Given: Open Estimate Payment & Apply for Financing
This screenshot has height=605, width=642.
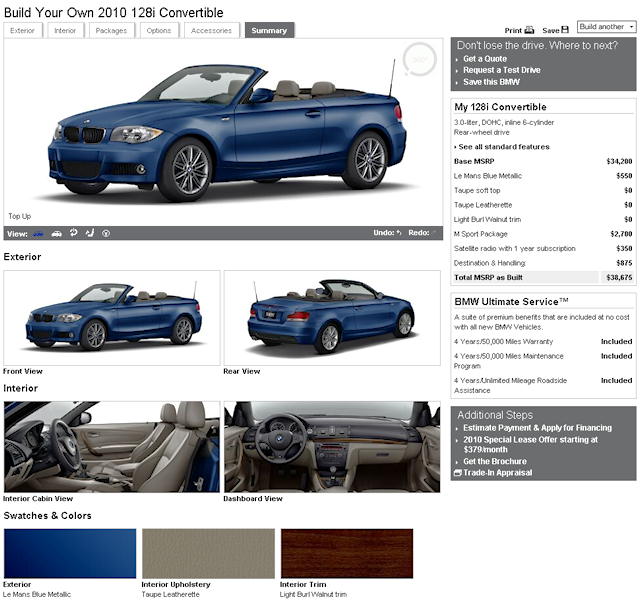Looking at the screenshot, I should 537,428.
